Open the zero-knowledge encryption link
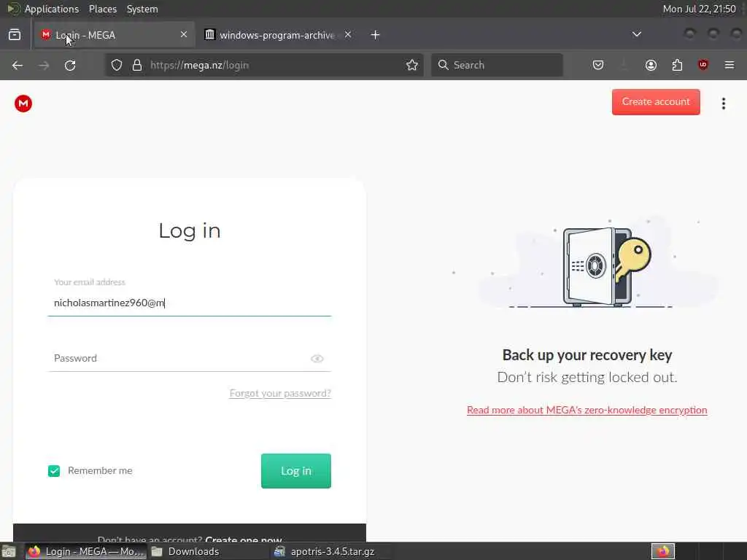 pyautogui.click(x=587, y=410)
